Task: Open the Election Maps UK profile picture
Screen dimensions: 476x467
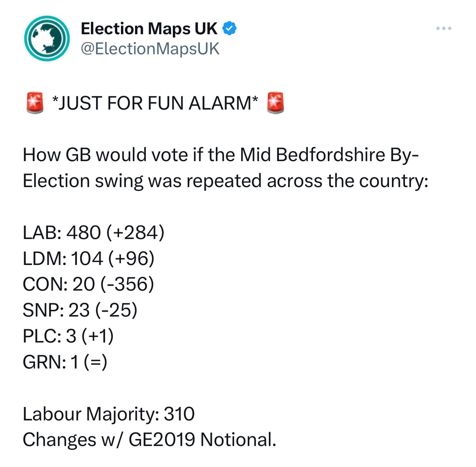Action: click(x=47, y=39)
